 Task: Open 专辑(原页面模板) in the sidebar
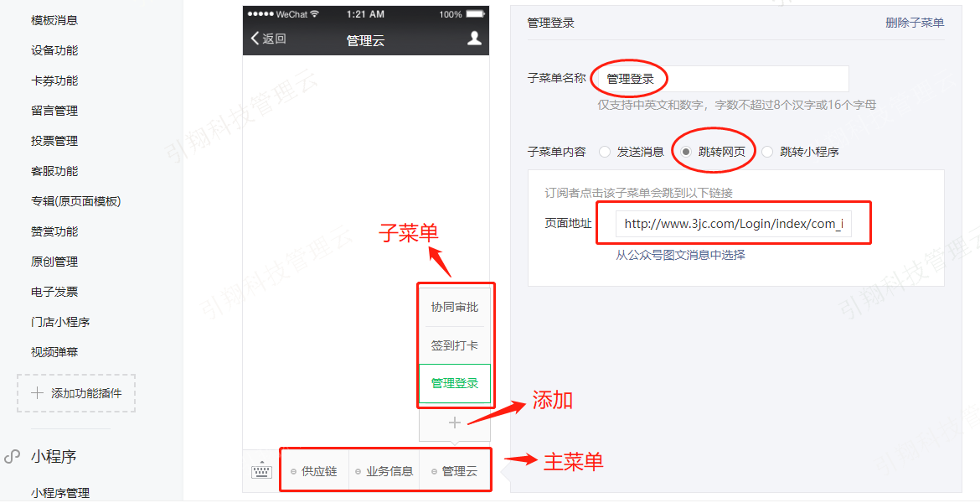(x=75, y=201)
